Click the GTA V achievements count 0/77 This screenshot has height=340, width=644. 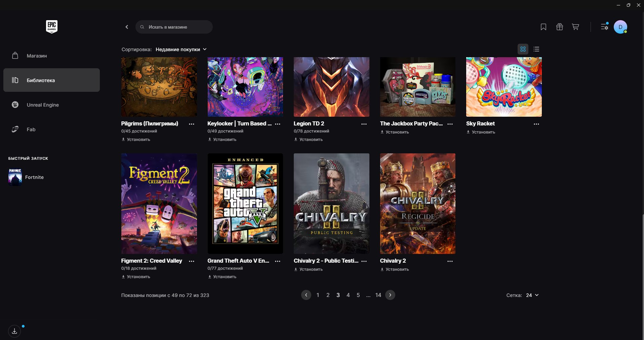click(225, 268)
